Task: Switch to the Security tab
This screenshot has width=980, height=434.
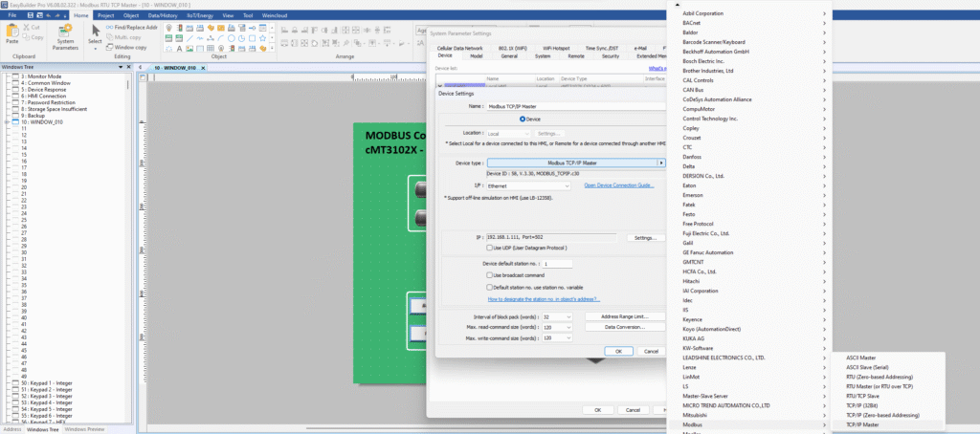Action: (x=611, y=55)
